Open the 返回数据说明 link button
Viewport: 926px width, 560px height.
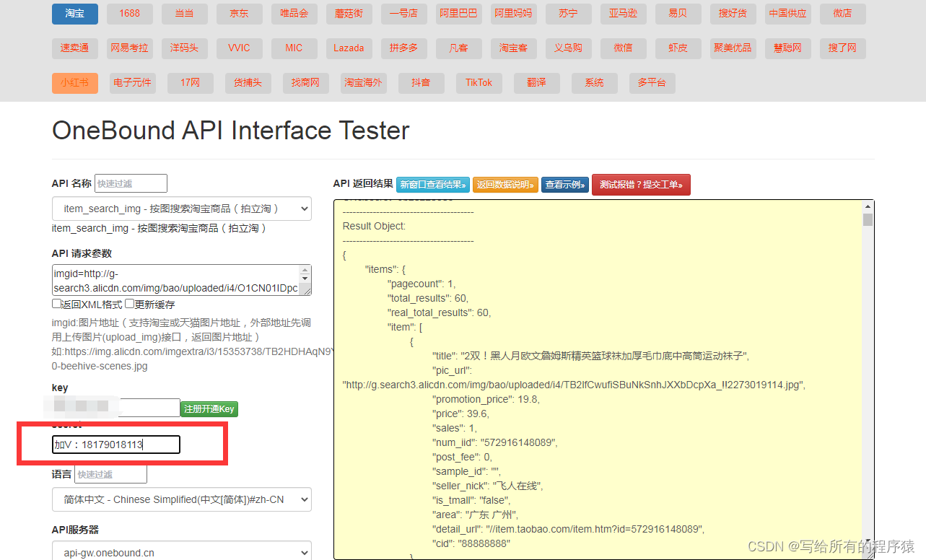point(506,185)
